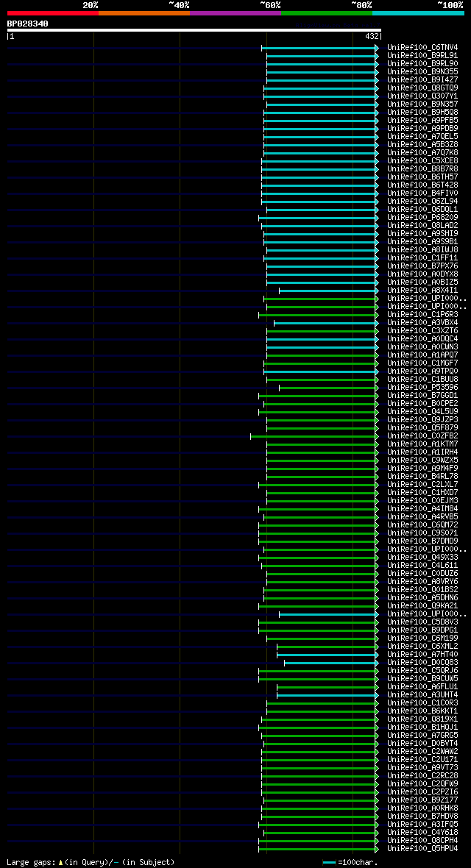Click the UniRef100_A1APQ7 label

(x=422, y=355)
